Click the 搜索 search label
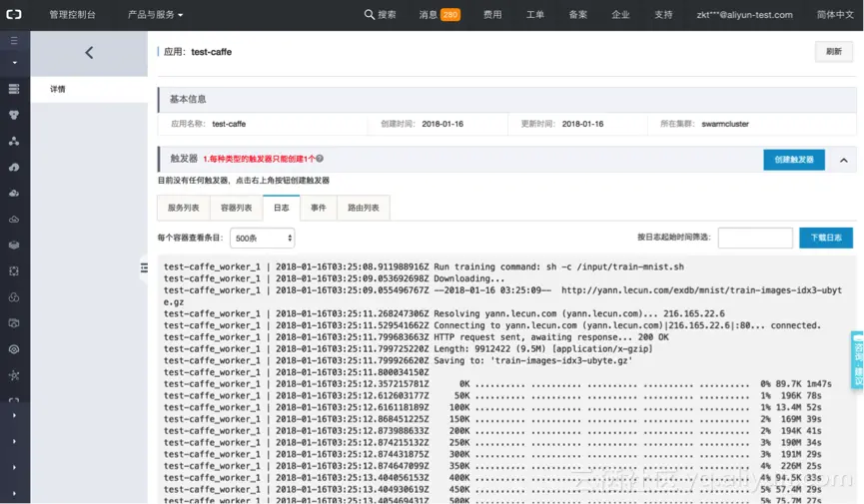Image resolution: width=864 pixels, height=504 pixels. tap(387, 15)
